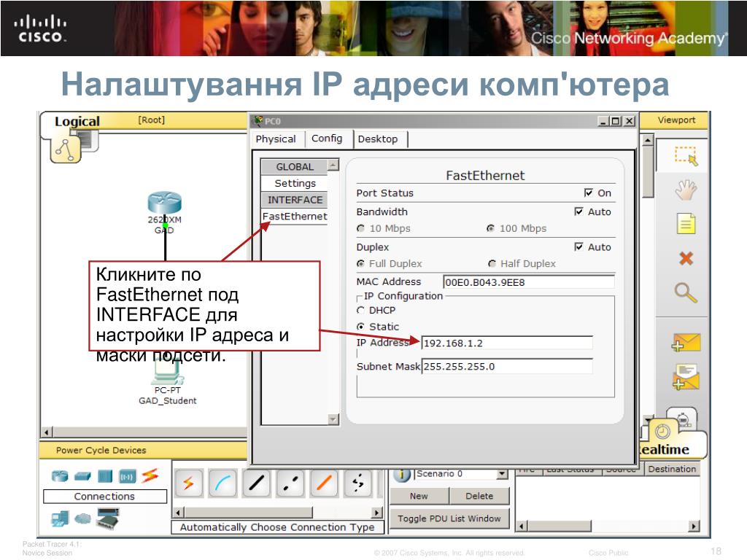This screenshot has height=560, width=747.
Task: Choose the Phone cable connection
Action: [x=357, y=483]
